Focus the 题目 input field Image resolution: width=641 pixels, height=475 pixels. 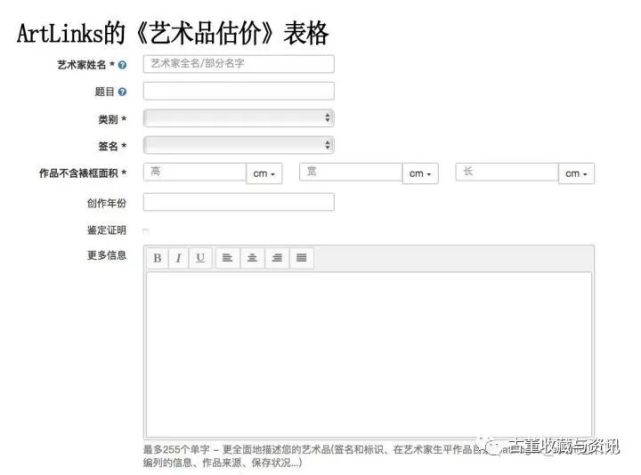coord(239,91)
